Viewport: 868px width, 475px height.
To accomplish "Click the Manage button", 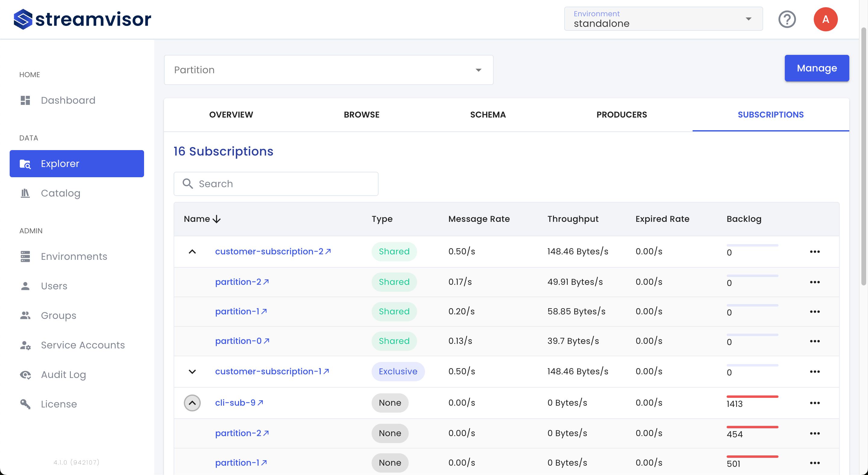I will coord(816,68).
